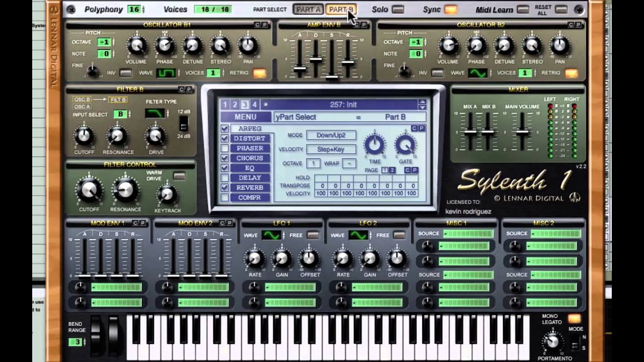Click the C copy button in Mod Env 1 header
Image resolution: width=644 pixels, height=362 pixels.
(135, 223)
